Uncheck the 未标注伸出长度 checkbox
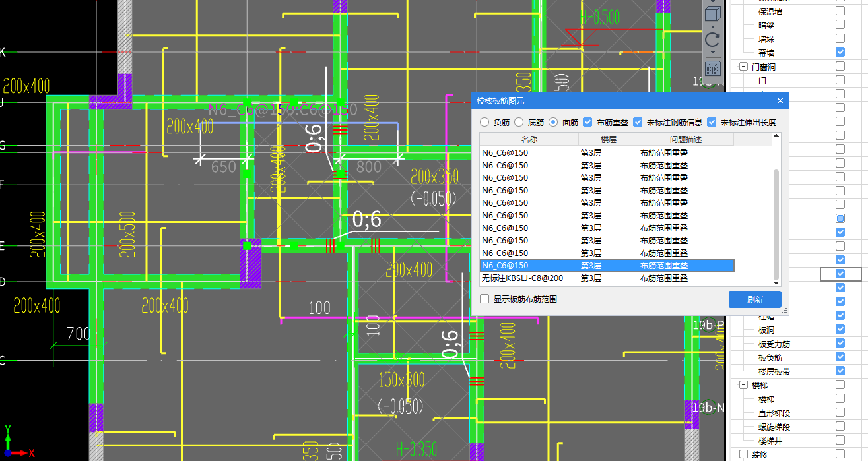This screenshot has width=868, height=461. tap(712, 122)
